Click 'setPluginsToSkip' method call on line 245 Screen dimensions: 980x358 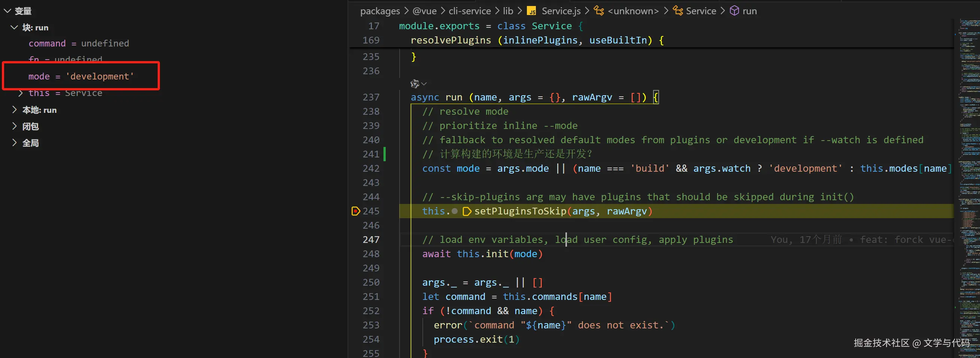[520, 211]
